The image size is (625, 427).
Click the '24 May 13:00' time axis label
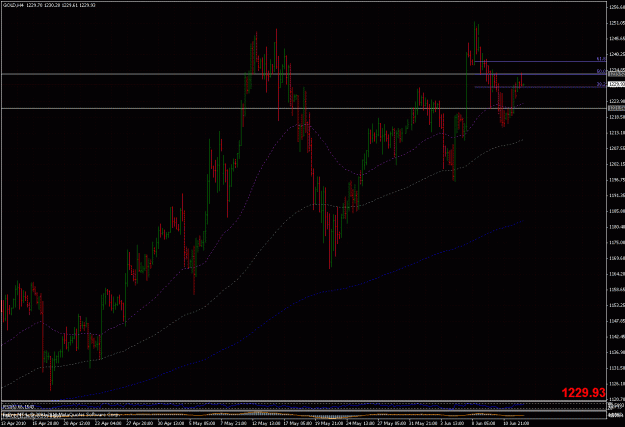pyautogui.click(x=361, y=423)
